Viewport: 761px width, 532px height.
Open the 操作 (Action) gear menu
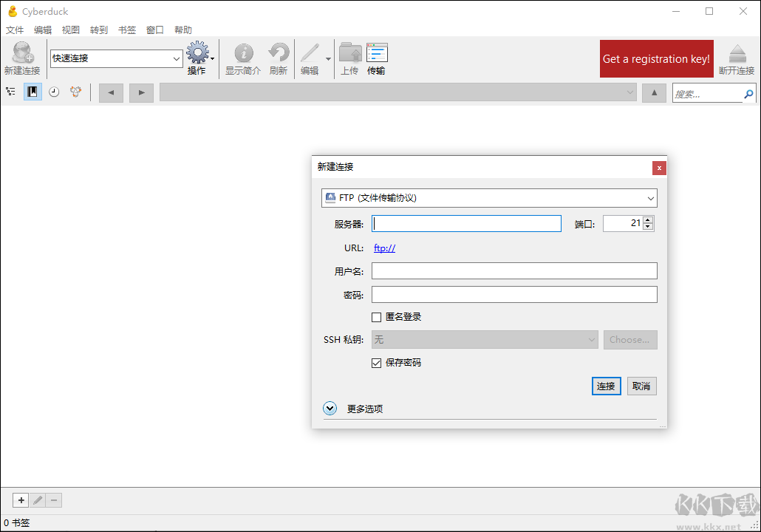197,55
